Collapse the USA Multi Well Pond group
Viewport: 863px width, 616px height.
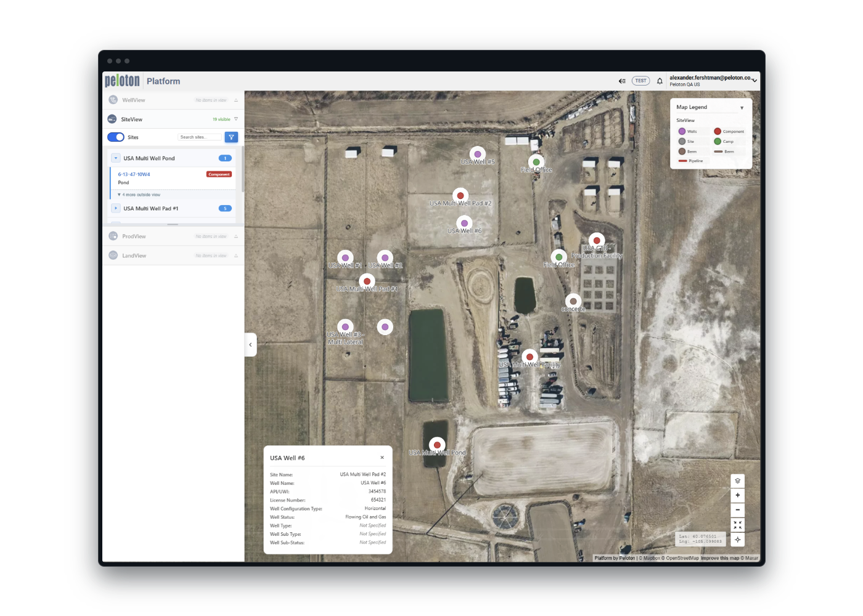[x=116, y=158]
